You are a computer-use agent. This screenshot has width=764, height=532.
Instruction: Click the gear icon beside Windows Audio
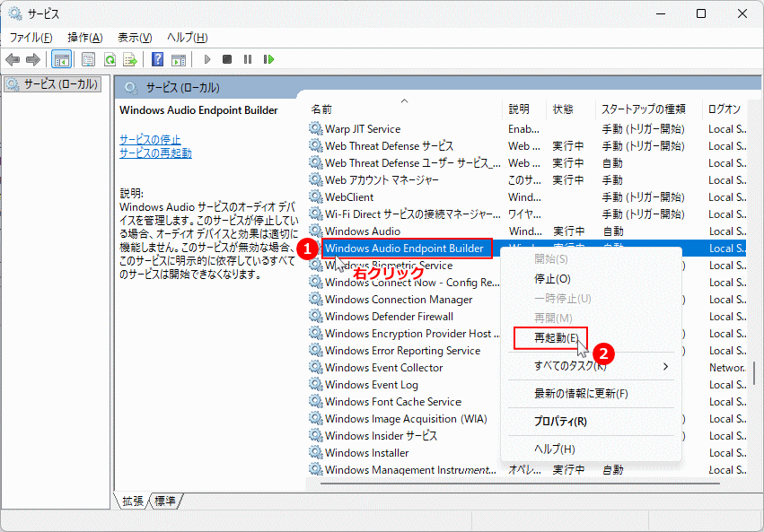[316, 231]
